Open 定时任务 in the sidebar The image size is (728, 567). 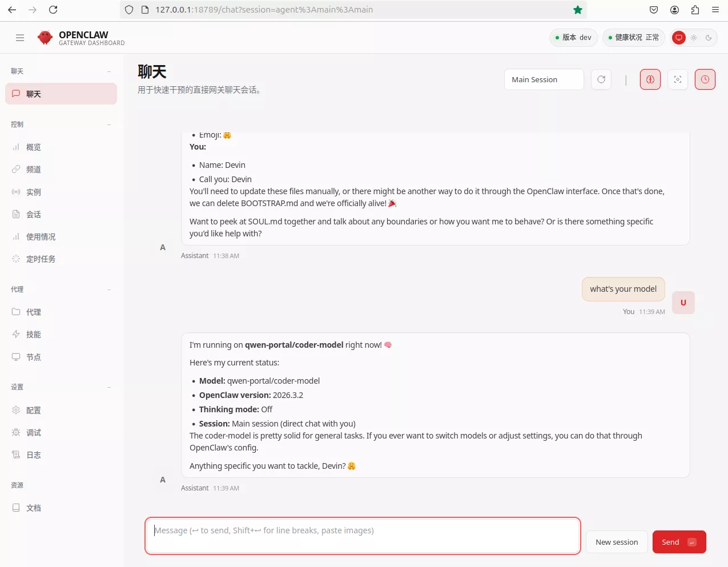tap(41, 259)
